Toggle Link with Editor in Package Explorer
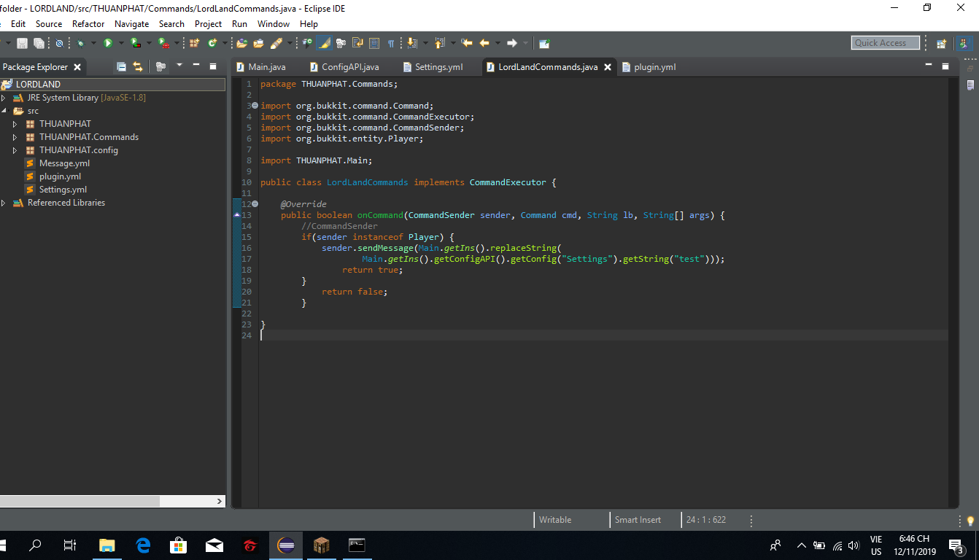Image resolution: width=979 pixels, height=560 pixels. point(138,66)
